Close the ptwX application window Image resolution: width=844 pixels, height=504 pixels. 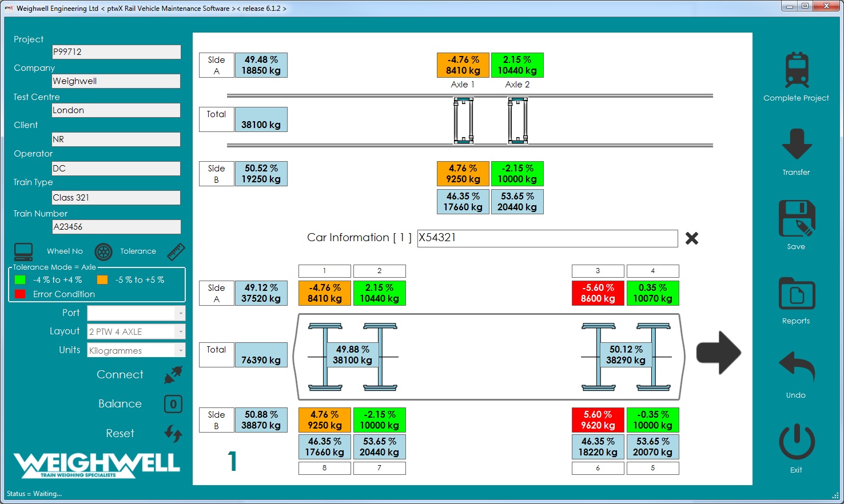[826, 6]
